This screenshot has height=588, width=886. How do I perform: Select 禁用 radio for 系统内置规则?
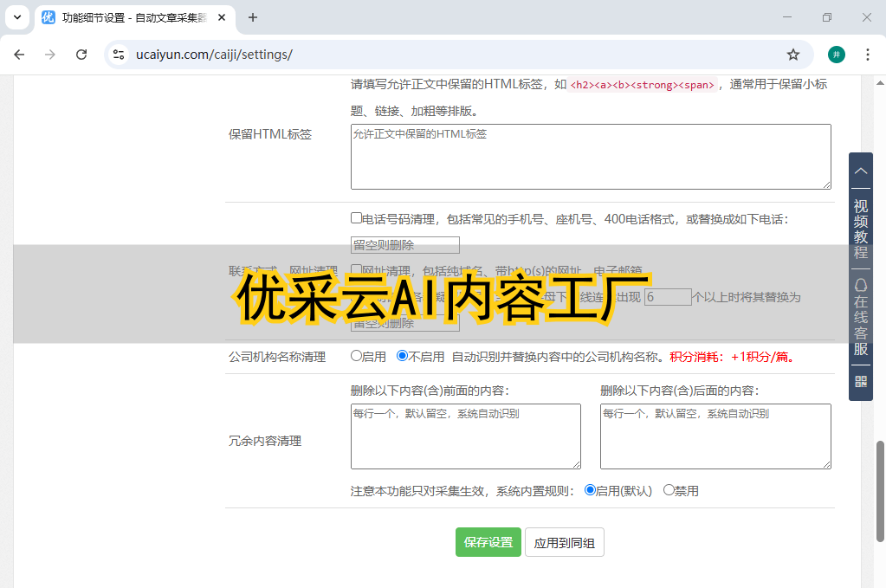click(x=669, y=490)
